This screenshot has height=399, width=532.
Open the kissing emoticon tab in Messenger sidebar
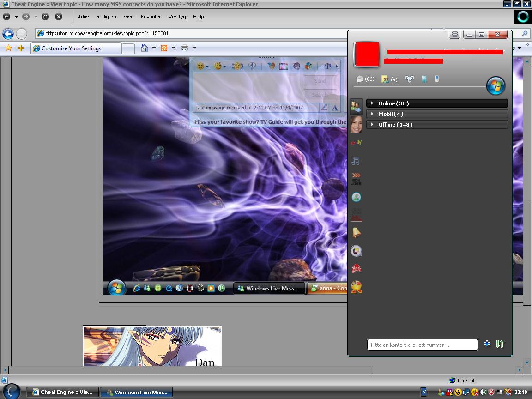click(x=356, y=287)
